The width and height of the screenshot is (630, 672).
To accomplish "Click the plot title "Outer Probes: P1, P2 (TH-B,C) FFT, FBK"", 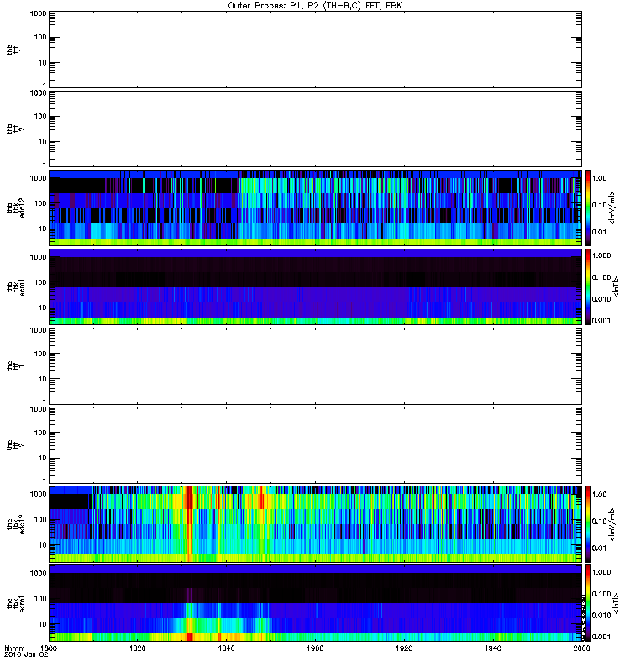I will point(315,6).
